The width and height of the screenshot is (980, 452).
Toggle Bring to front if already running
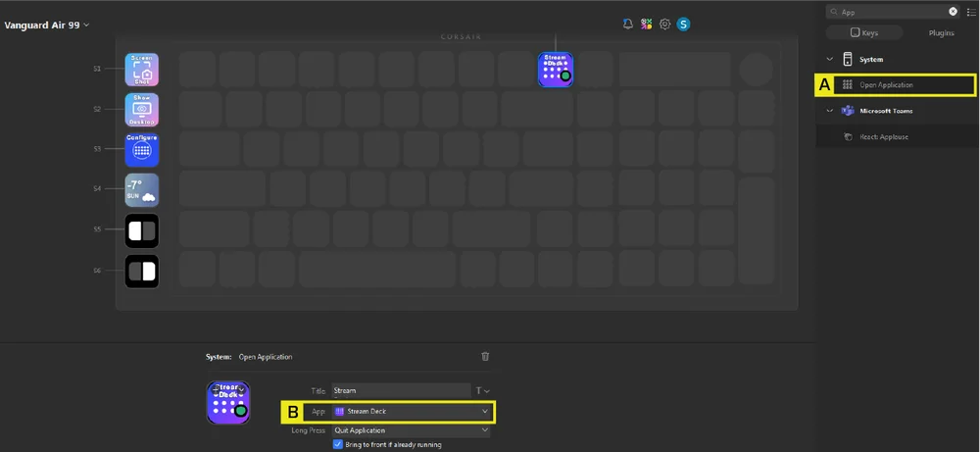[338, 444]
